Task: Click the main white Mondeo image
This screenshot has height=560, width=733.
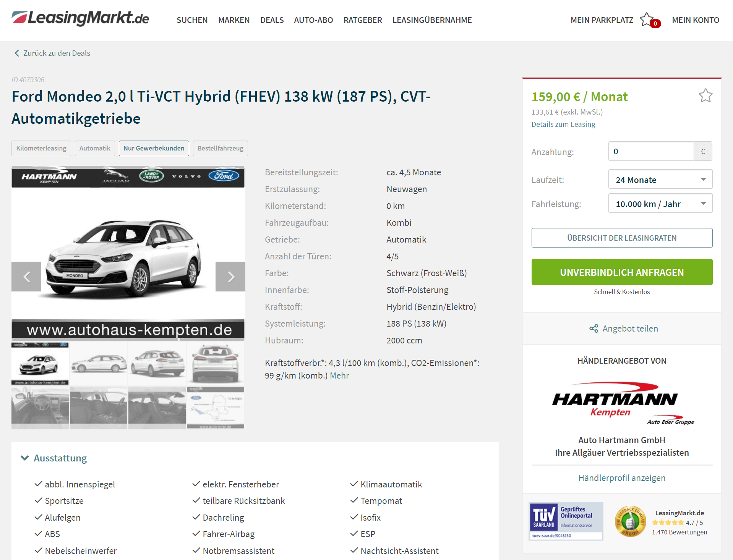Action: click(x=128, y=253)
